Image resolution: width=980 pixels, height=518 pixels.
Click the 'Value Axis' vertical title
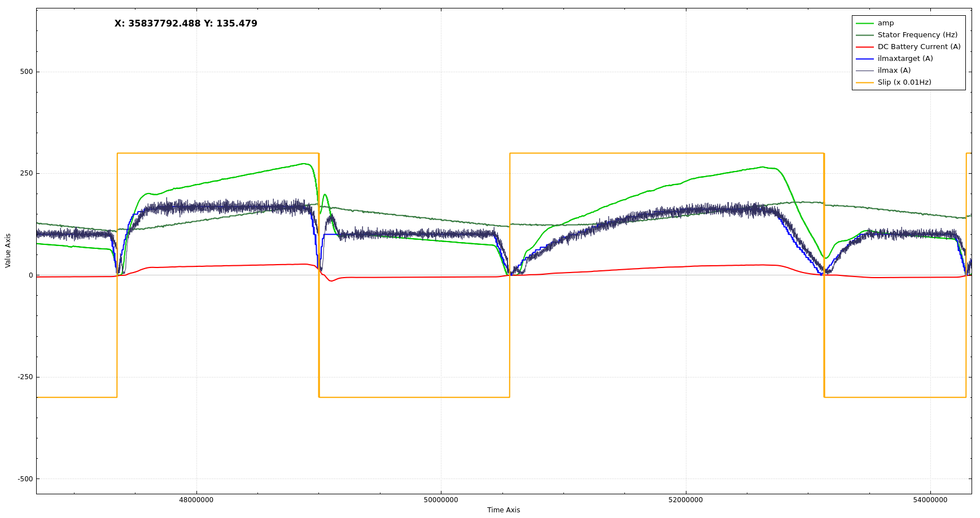[x=8, y=251]
